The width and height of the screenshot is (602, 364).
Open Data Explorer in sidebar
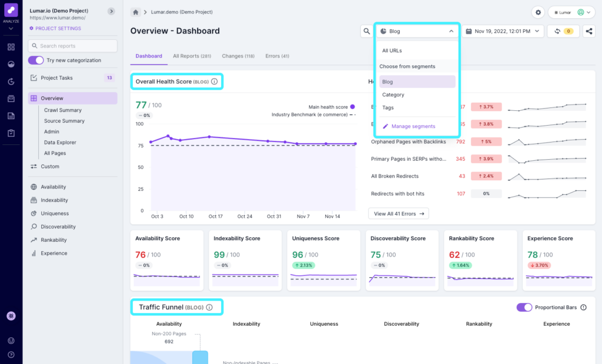[x=60, y=142]
